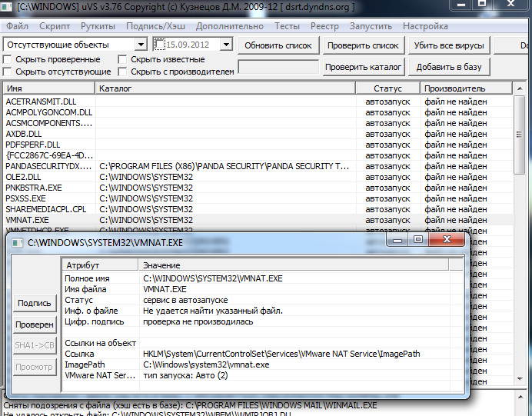Click 'тип запуска: Авто (2)' value

tap(185, 375)
